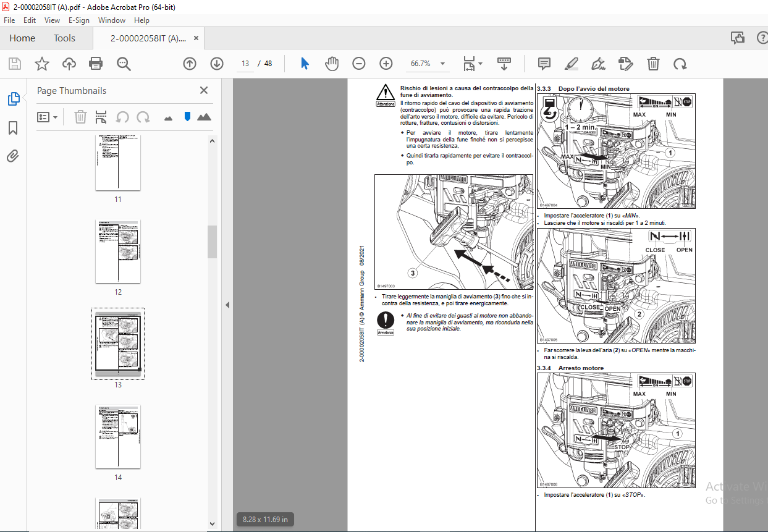Click the '3.3.3 Dopo l'avvio del motore' heading
Image resolution: width=768 pixels, height=532 pixels.
pos(583,88)
